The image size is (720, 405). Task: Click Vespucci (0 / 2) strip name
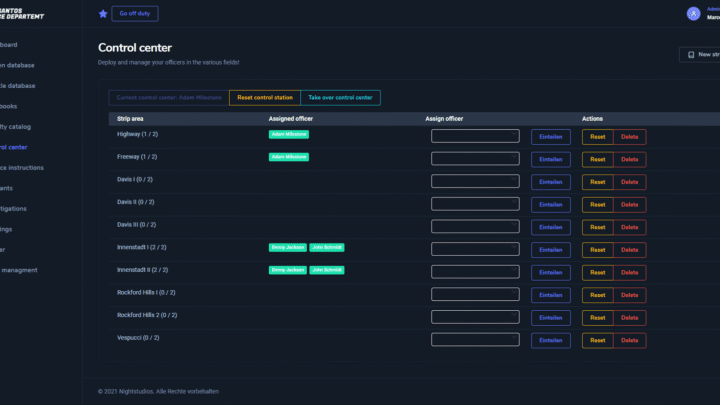[x=138, y=338]
